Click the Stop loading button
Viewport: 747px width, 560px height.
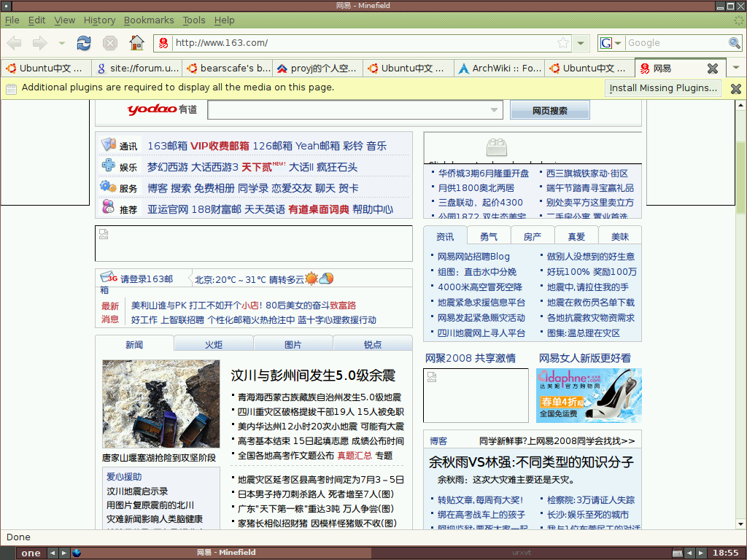coord(110,43)
